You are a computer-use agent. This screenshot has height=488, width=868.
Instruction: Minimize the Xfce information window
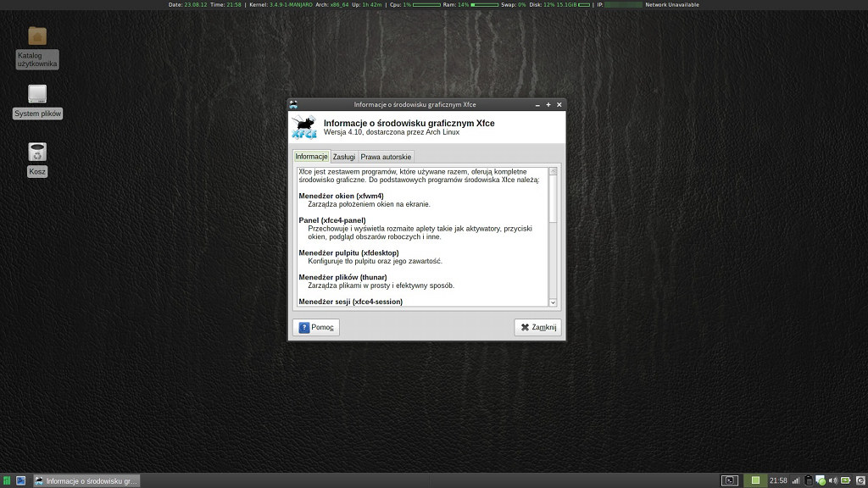coord(537,104)
